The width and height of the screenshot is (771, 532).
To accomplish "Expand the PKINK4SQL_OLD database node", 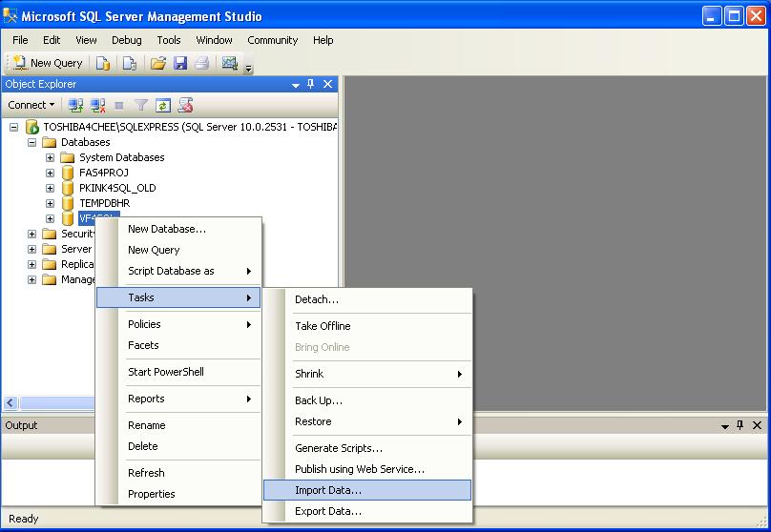I will (x=51, y=188).
